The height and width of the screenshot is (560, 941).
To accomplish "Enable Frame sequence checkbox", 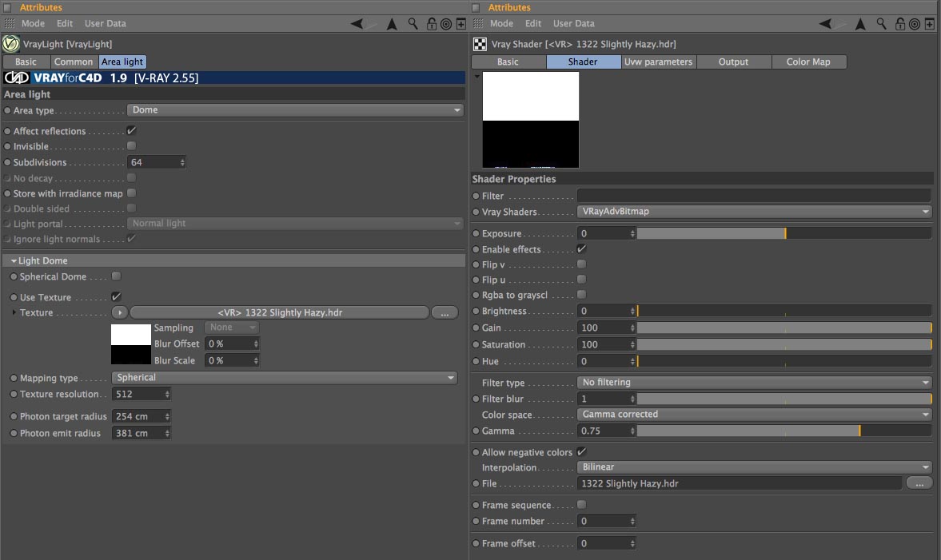I will click(581, 505).
